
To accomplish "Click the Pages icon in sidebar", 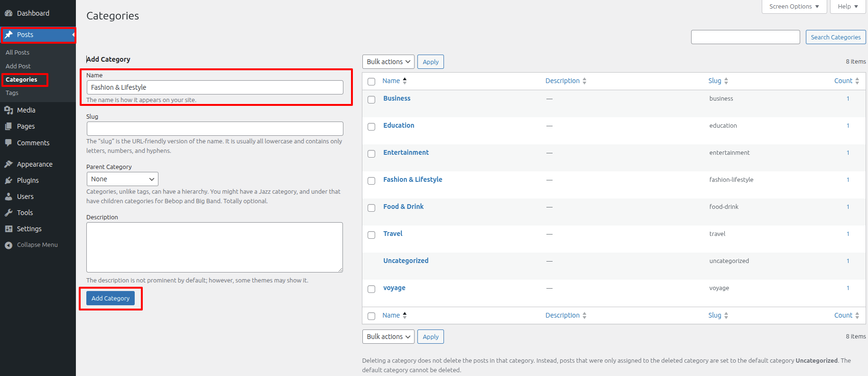I will click(9, 126).
